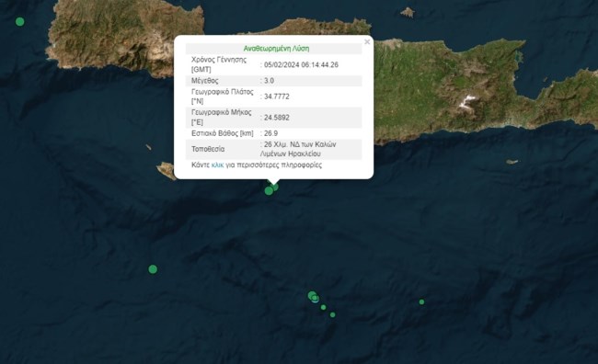Click the 'Χρόνος Γέννησης [GMT]' label
The image size is (598, 364).
click(219, 64)
